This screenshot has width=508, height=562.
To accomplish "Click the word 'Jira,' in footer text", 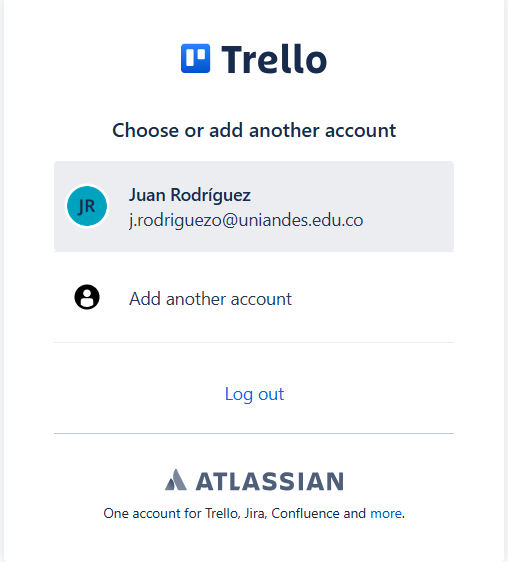I will tap(256, 513).
